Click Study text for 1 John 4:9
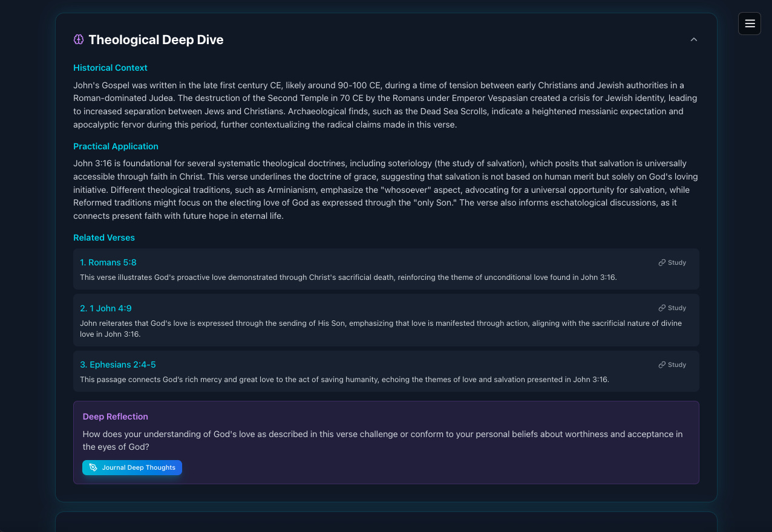Screen dimensions: 772x532 click(677, 308)
